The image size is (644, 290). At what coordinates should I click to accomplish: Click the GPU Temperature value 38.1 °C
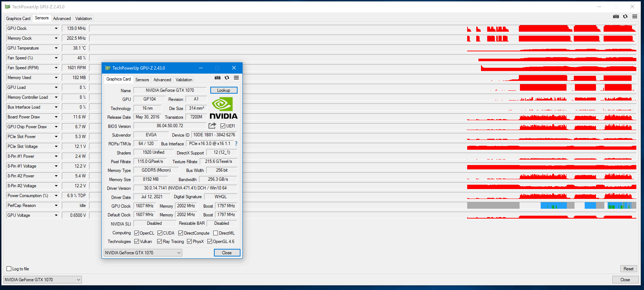click(75, 48)
